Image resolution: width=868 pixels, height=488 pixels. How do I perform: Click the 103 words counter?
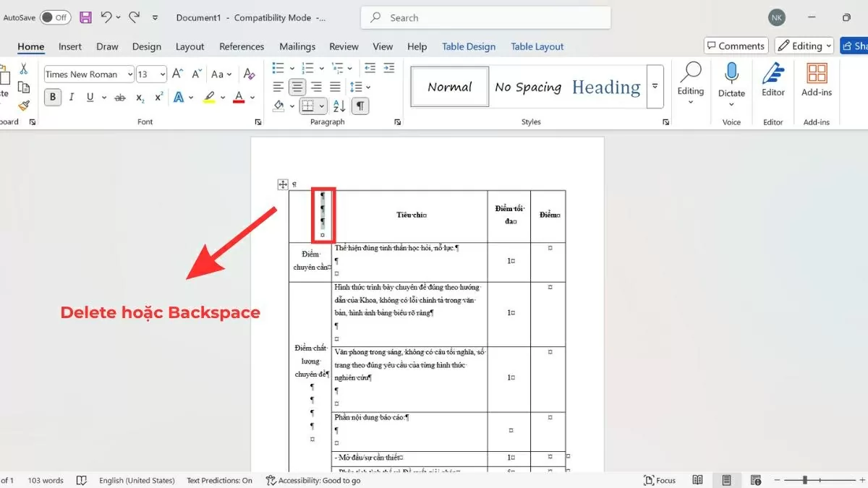click(45, 479)
